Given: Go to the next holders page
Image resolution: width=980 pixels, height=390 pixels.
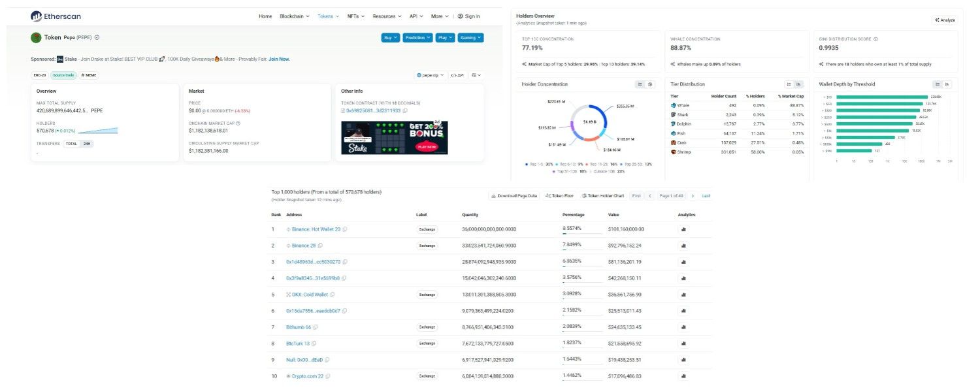Looking at the screenshot, I should (693, 196).
